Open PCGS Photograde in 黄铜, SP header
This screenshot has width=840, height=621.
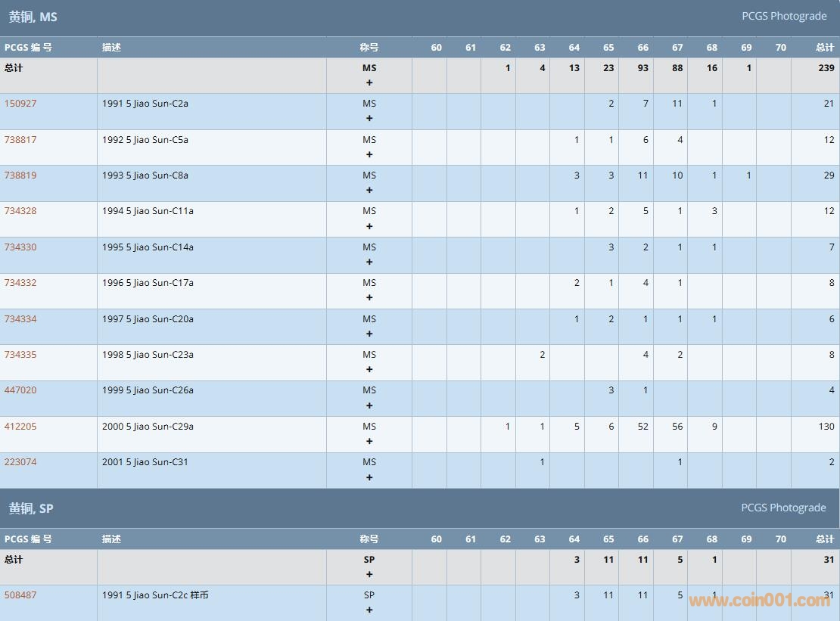pos(783,508)
